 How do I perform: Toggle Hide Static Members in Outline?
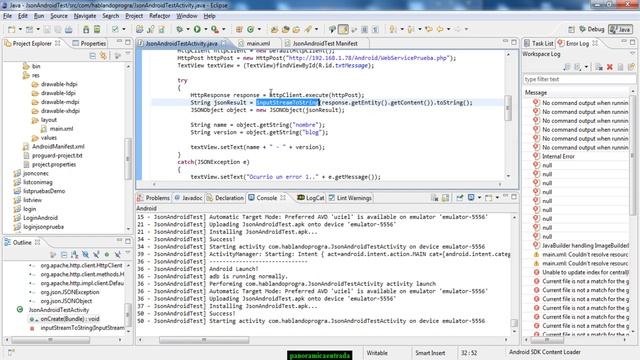96,255
